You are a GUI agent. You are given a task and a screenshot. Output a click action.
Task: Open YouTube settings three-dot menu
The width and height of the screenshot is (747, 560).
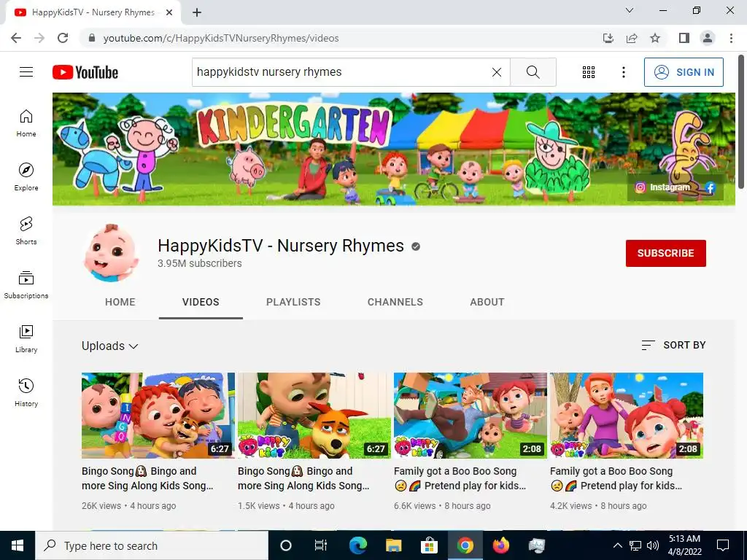(623, 72)
